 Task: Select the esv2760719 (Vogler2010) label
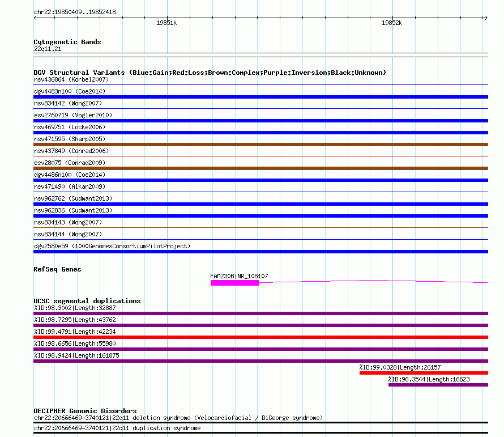point(73,115)
